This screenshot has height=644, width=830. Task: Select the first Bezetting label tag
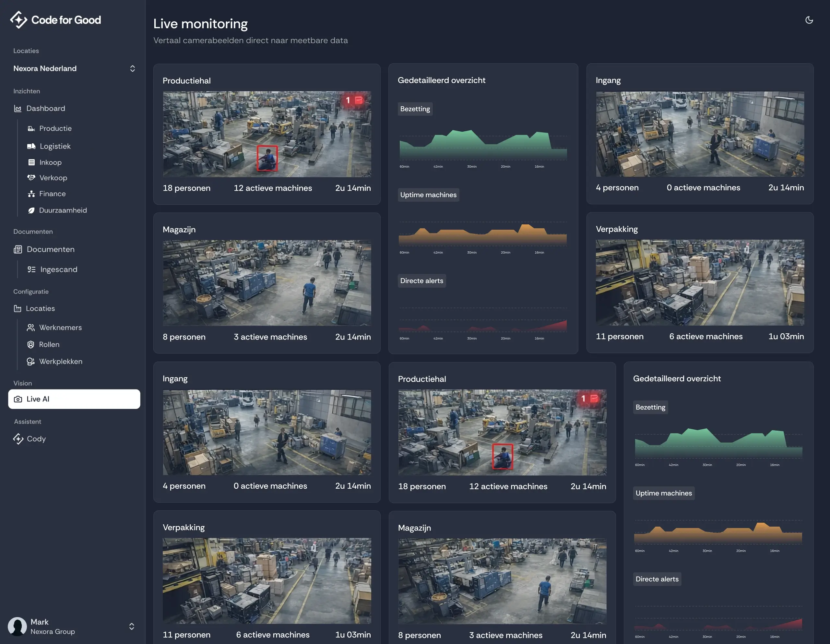click(415, 109)
